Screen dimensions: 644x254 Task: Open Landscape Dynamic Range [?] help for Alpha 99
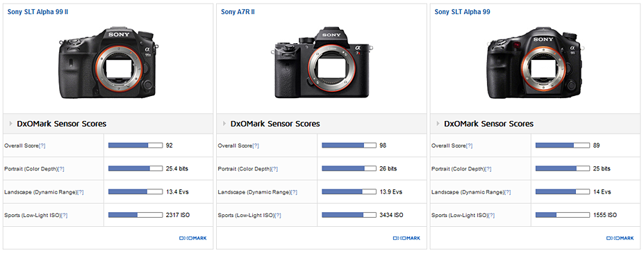(507, 192)
